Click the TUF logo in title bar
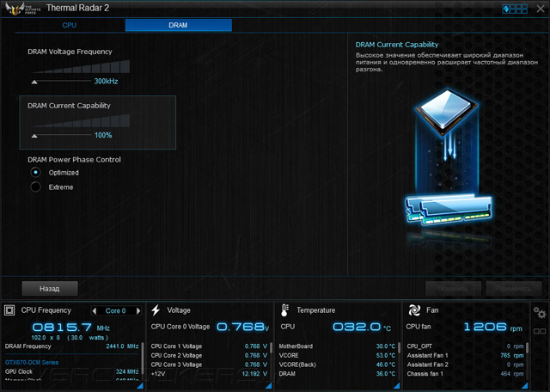Image resolution: width=550 pixels, height=392 pixels. 22,9
